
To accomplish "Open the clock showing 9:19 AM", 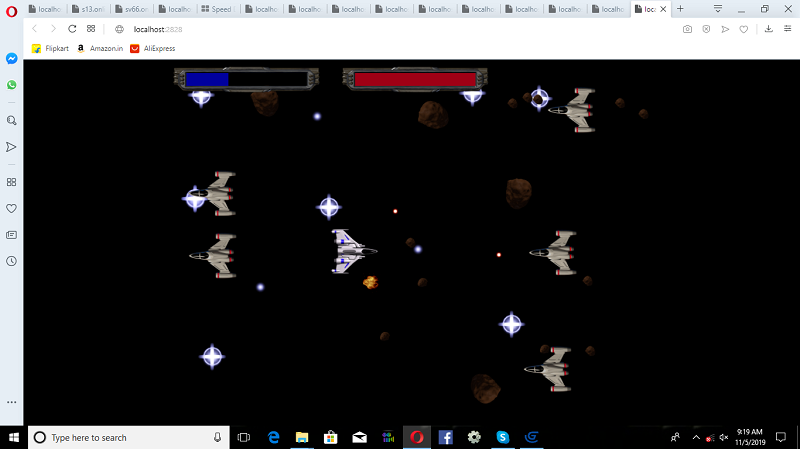I will (750, 437).
